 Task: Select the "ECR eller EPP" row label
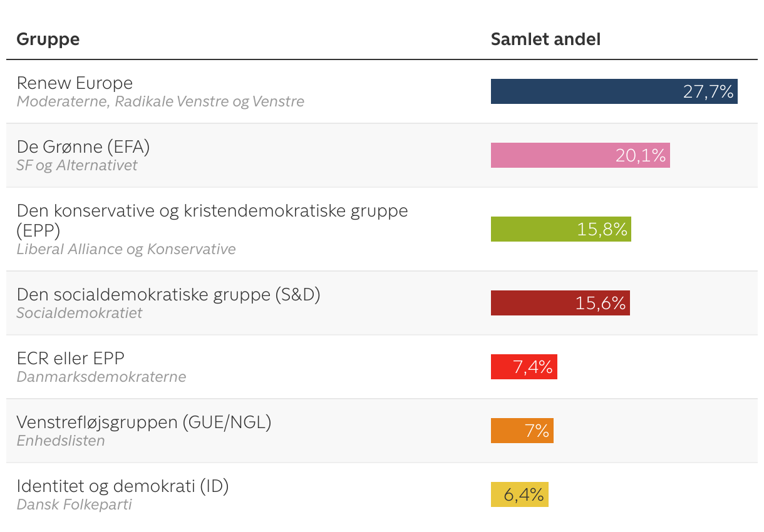[x=71, y=359]
